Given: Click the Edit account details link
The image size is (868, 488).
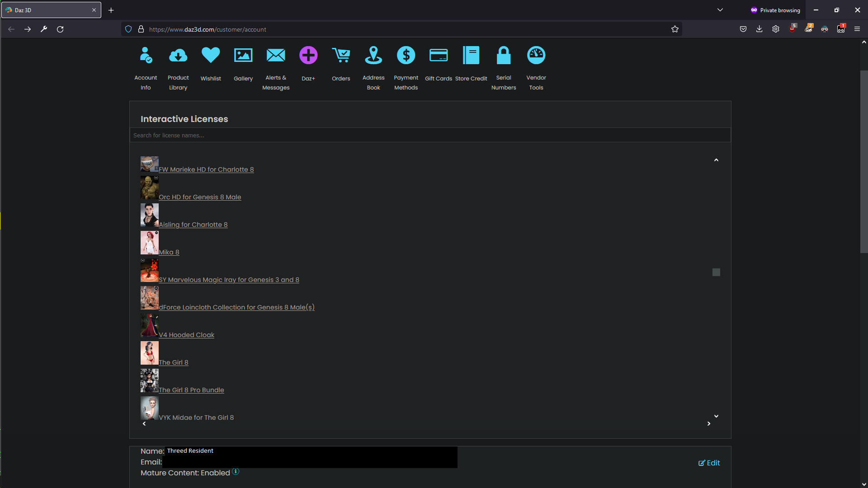Looking at the screenshot, I should [709, 463].
